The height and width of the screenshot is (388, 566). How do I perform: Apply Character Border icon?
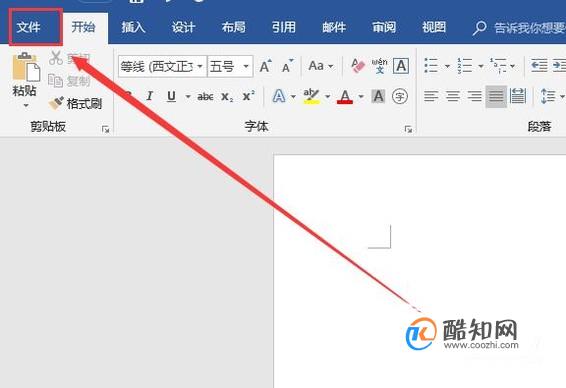(x=401, y=66)
